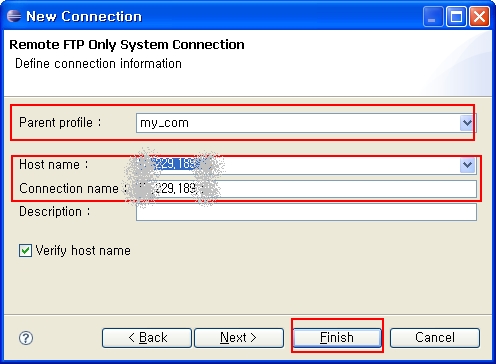Click the Parent profile label

[x=60, y=122]
